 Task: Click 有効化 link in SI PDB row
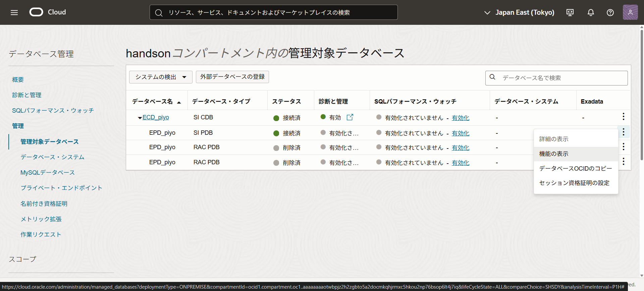tap(461, 133)
